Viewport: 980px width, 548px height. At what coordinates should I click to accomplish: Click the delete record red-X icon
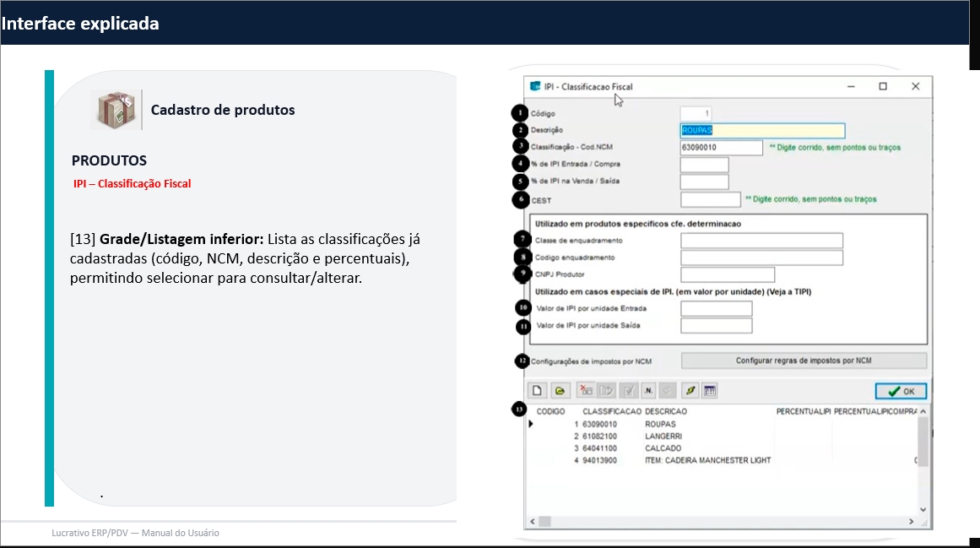pyautogui.click(x=585, y=391)
